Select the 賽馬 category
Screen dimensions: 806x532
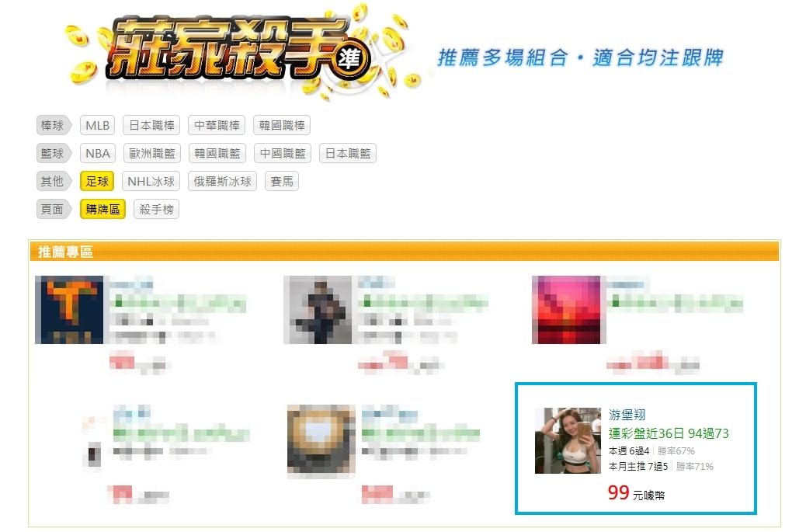click(282, 182)
